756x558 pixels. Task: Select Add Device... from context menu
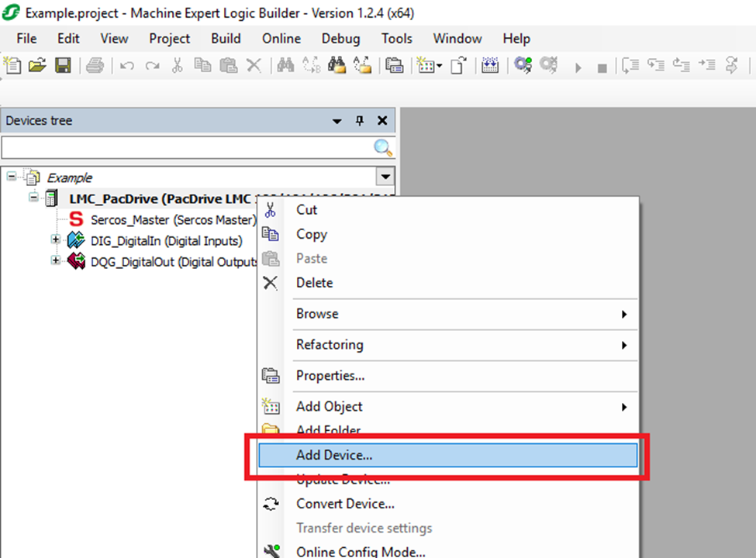(334, 456)
